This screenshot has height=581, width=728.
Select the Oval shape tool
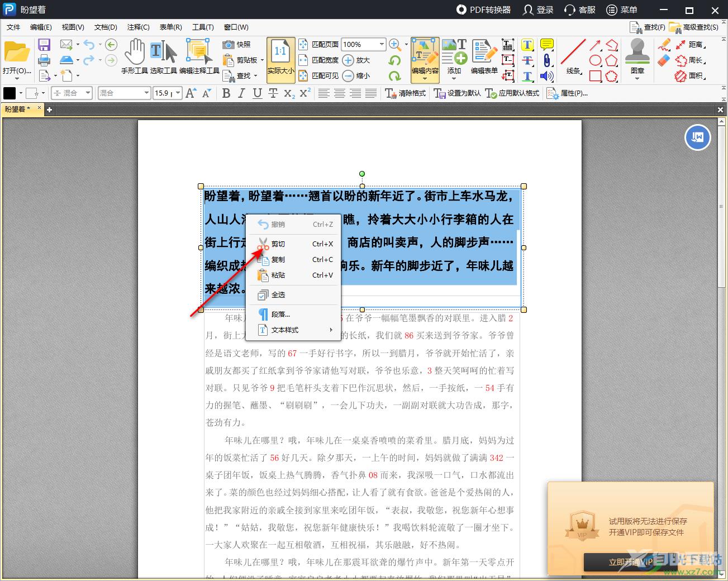pyautogui.click(x=596, y=60)
